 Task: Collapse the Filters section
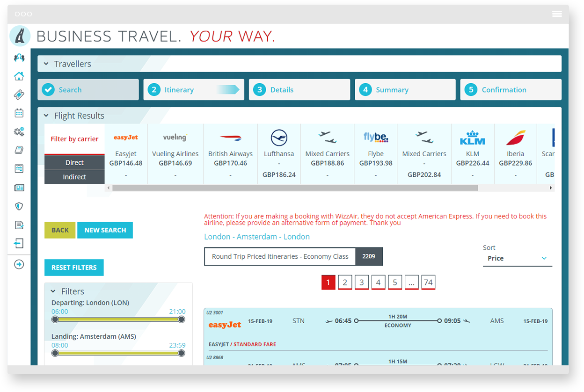pyautogui.click(x=53, y=291)
